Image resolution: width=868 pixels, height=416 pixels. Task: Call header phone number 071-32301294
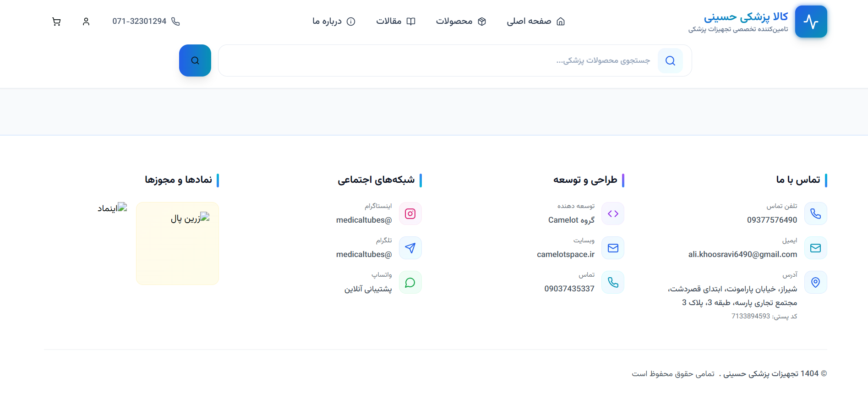(x=146, y=22)
